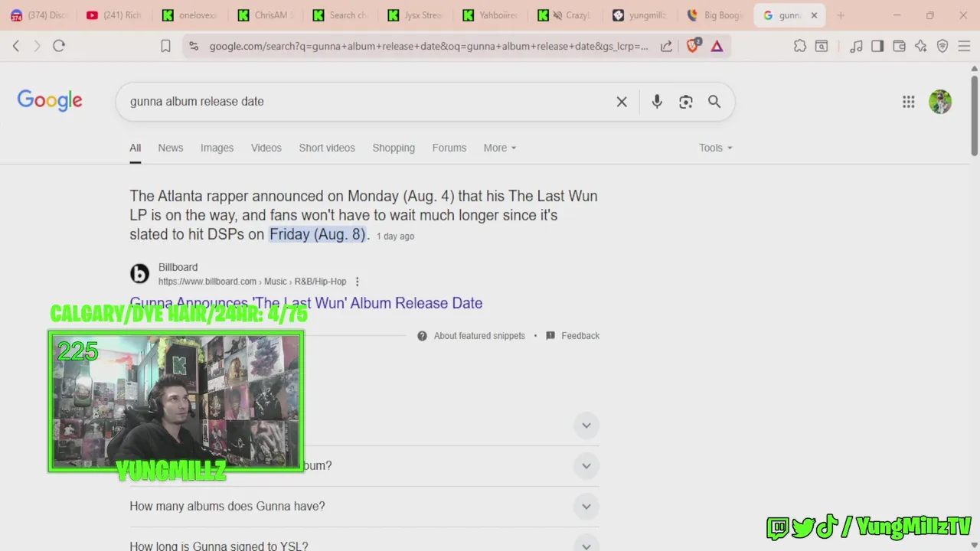Click the Google logo
This screenshot has width=980, height=551.
pyautogui.click(x=50, y=100)
